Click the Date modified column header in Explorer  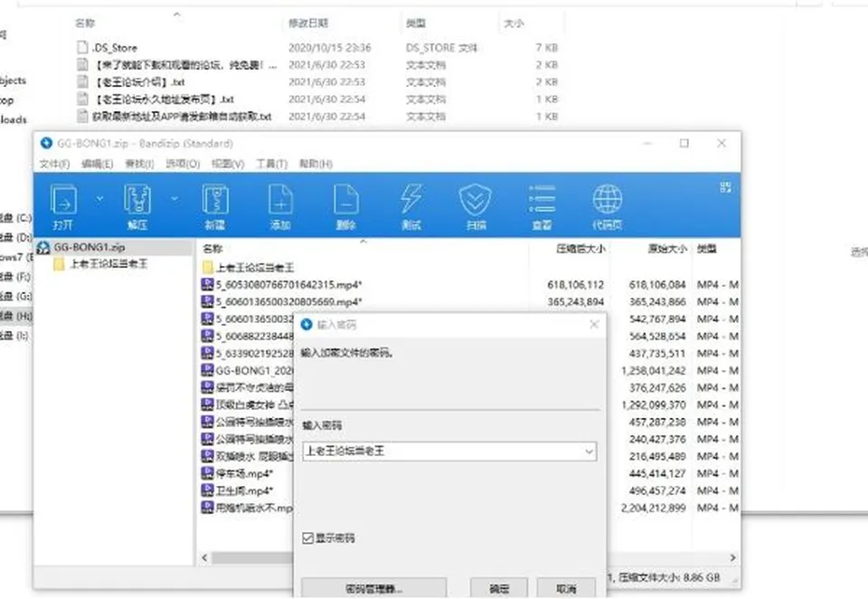tap(308, 24)
